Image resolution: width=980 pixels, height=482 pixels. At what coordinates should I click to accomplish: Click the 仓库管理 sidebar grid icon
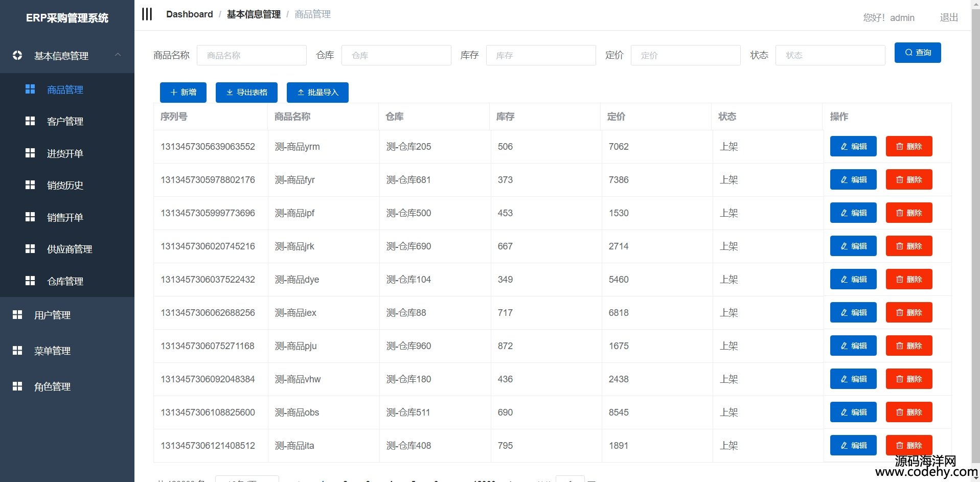coord(30,281)
